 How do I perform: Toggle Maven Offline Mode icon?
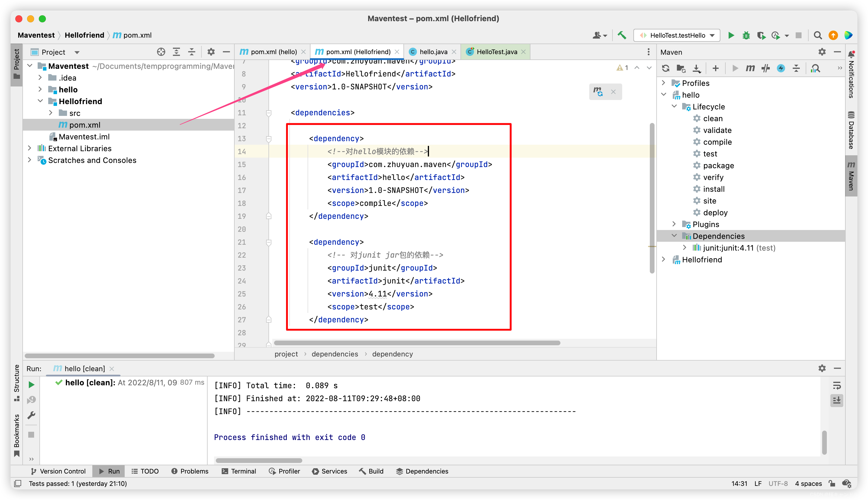[765, 68]
